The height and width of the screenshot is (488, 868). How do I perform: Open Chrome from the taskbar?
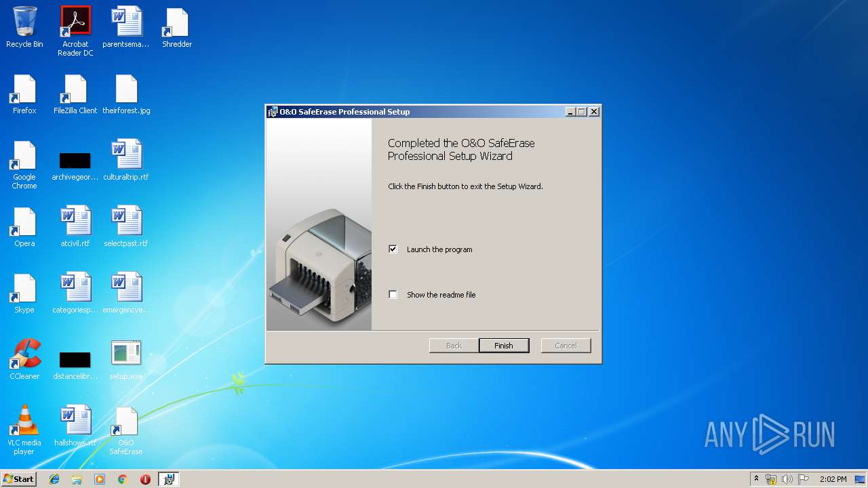pos(123,479)
